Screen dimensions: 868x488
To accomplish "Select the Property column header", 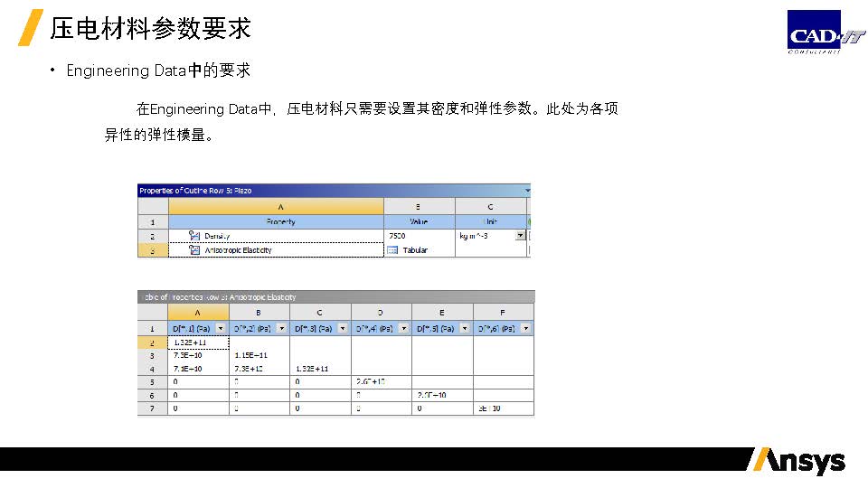I will 277,221.
